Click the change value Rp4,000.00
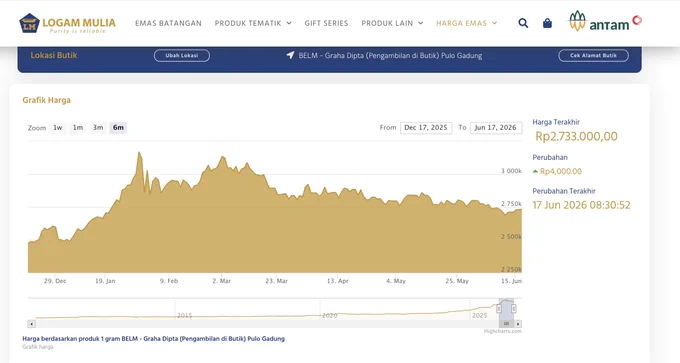The height and width of the screenshot is (363, 680). (561, 171)
